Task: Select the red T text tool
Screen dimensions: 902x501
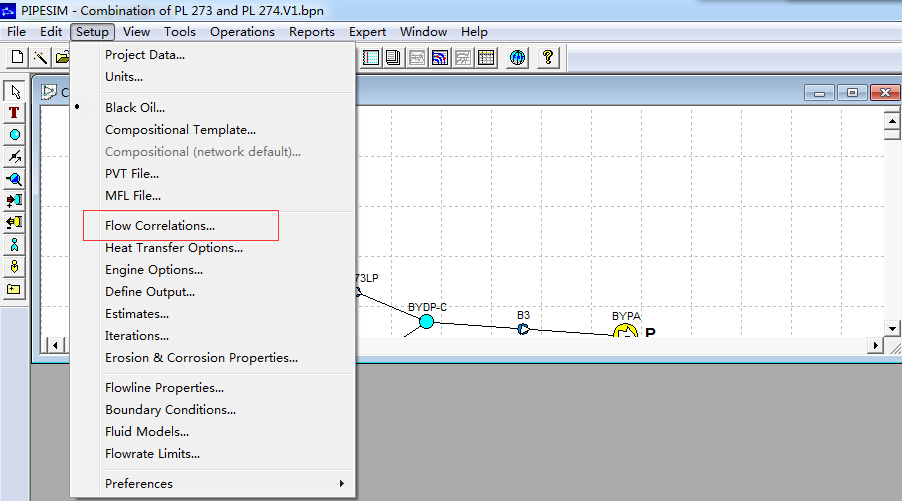Action: (14, 113)
